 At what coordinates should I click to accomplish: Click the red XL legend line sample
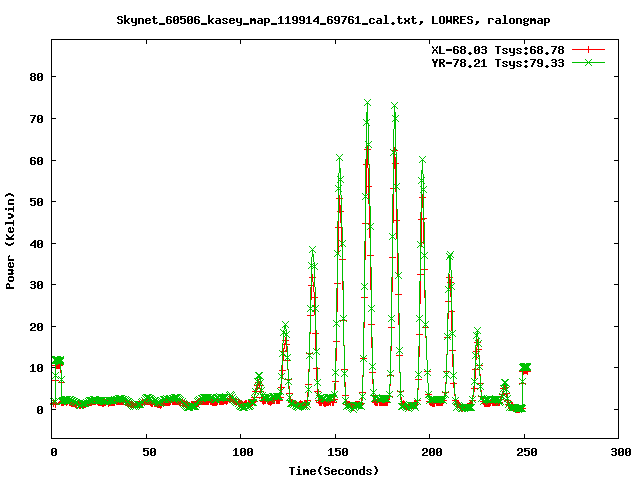pyautogui.click(x=588, y=50)
